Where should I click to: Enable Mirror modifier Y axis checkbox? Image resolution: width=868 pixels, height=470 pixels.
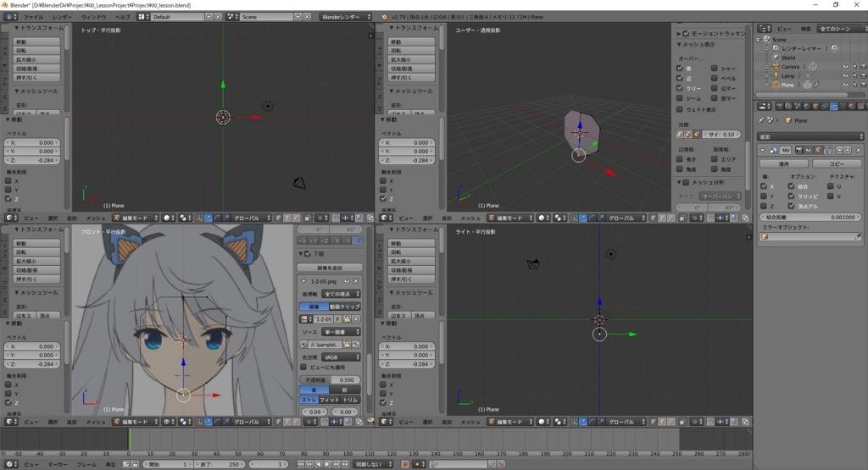tap(764, 196)
